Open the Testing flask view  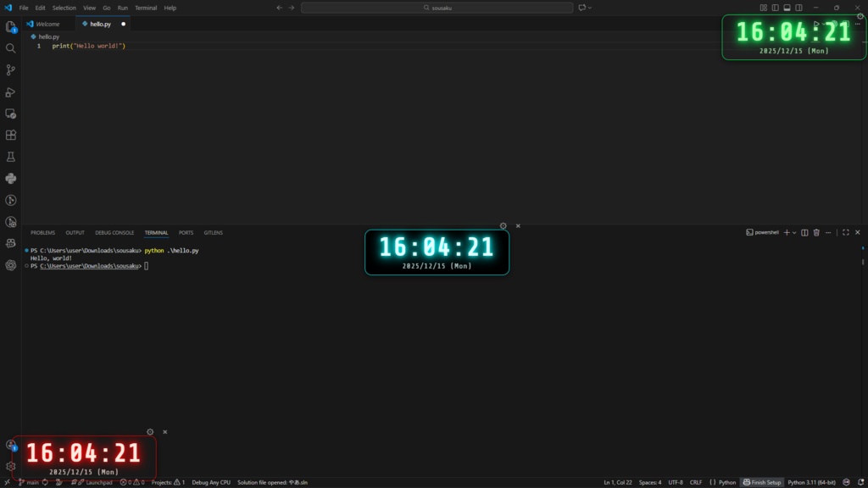pos(10,156)
